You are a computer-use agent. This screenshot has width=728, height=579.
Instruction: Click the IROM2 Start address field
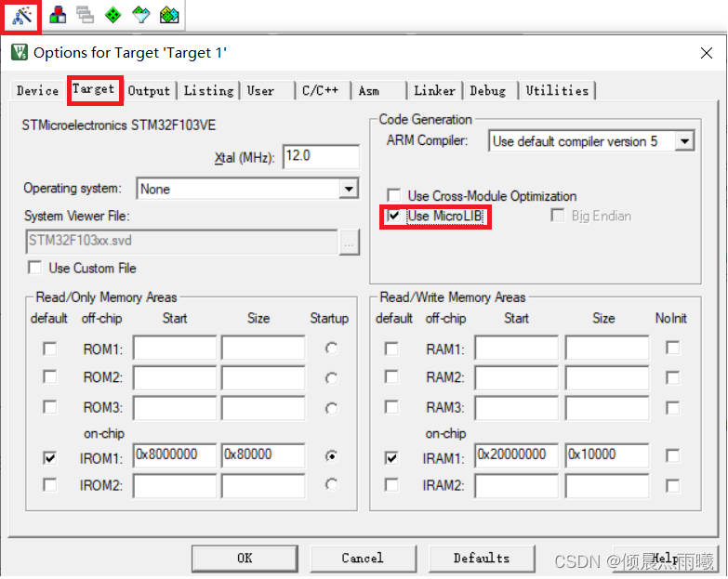[175, 486]
